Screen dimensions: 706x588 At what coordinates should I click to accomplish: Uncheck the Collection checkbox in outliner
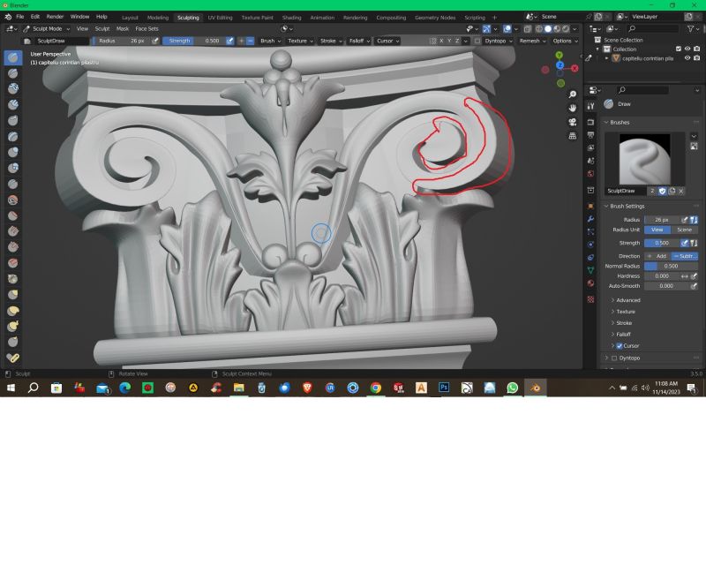(x=679, y=49)
